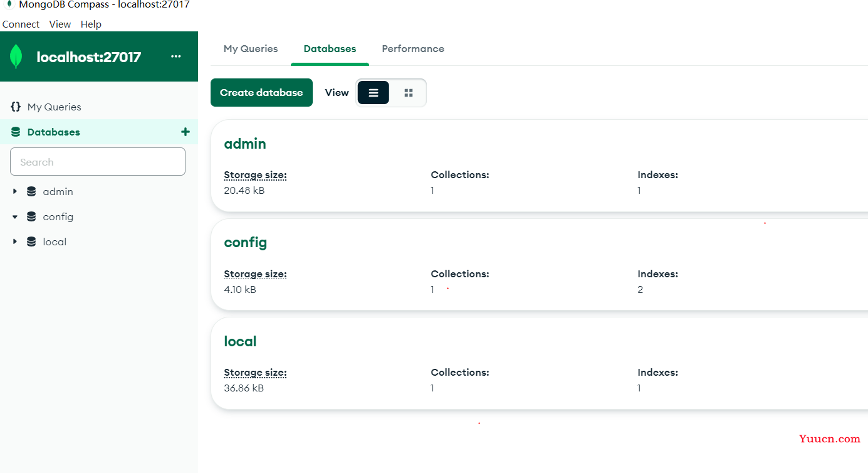The image size is (868, 473).
Task: Click the admin card Indexes label
Action: click(658, 175)
